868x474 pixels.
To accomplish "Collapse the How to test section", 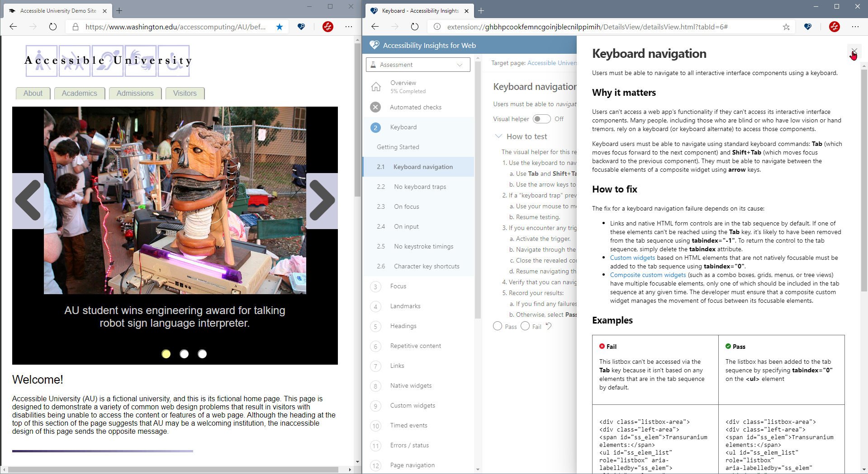I will (x=498, y=136).
